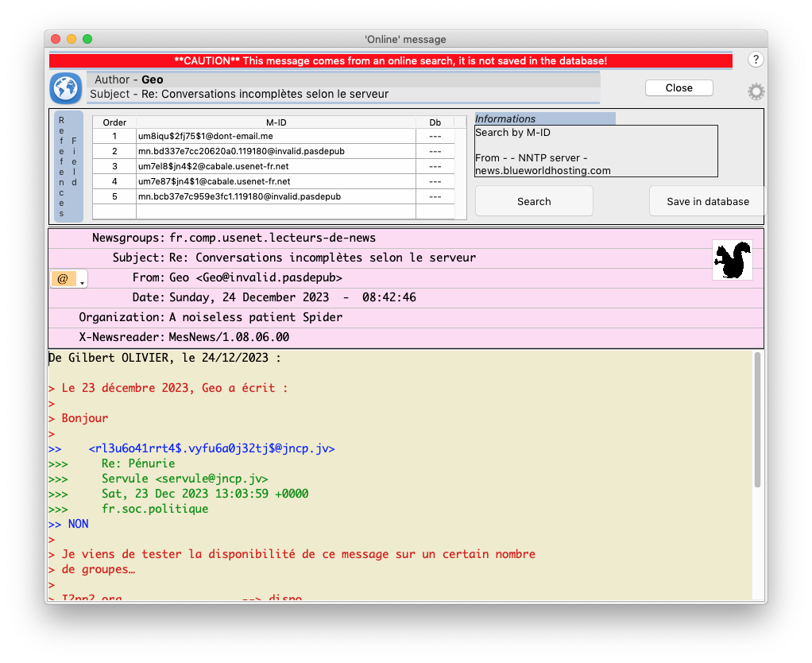Click the M-ID column header

click(276, 122)
